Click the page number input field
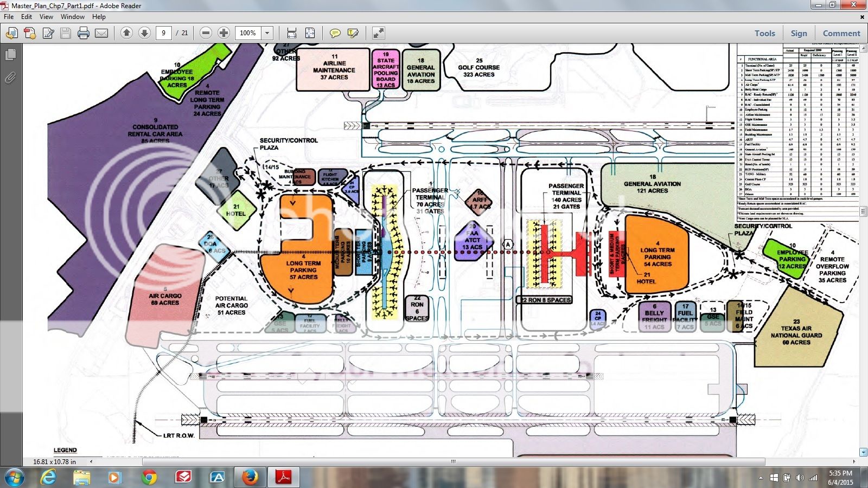868x488 pixels. (163, 33)
